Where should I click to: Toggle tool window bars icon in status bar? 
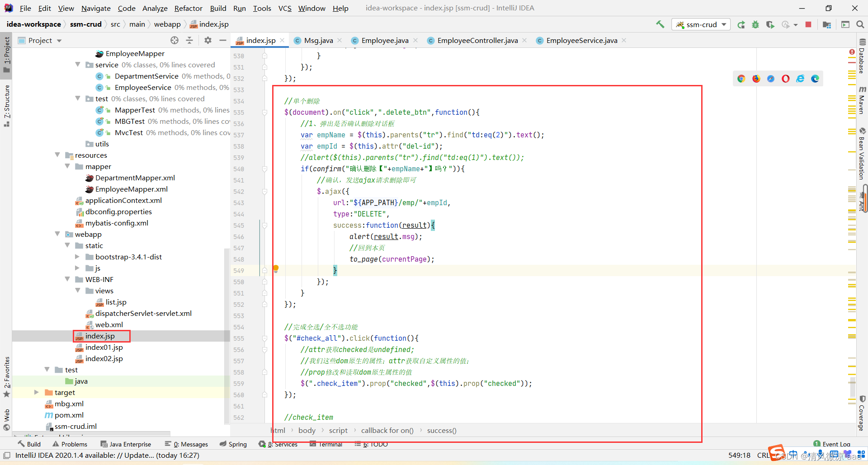coord(7,455)
